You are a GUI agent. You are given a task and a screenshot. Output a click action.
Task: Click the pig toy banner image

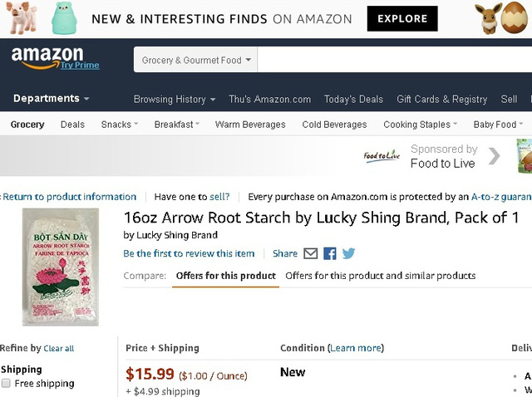22,18
